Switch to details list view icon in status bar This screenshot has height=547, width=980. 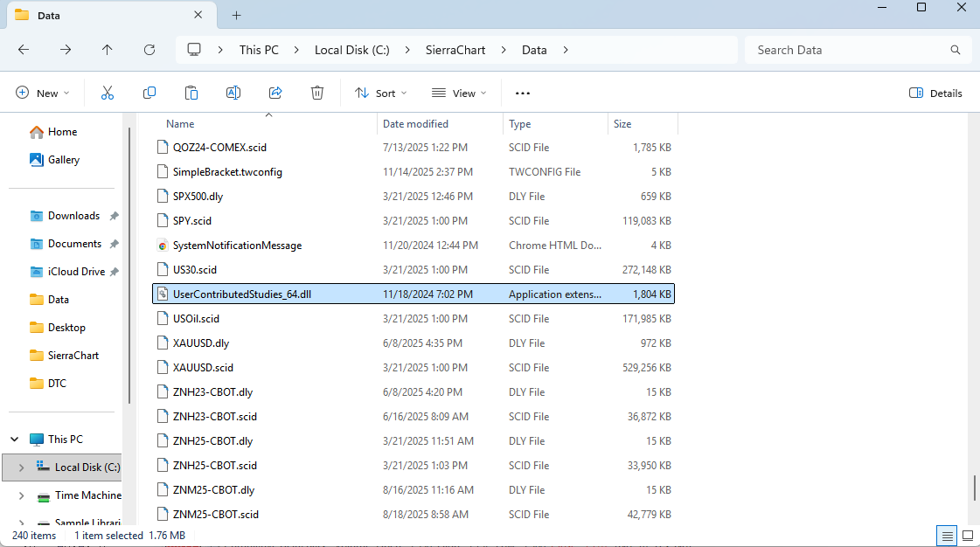(948, 536)
